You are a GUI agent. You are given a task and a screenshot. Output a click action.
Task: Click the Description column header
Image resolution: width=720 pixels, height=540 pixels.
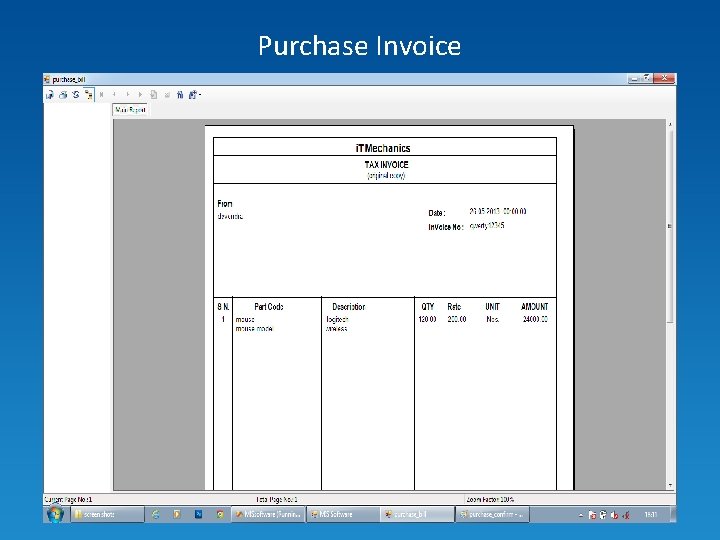tap(349, 307)
